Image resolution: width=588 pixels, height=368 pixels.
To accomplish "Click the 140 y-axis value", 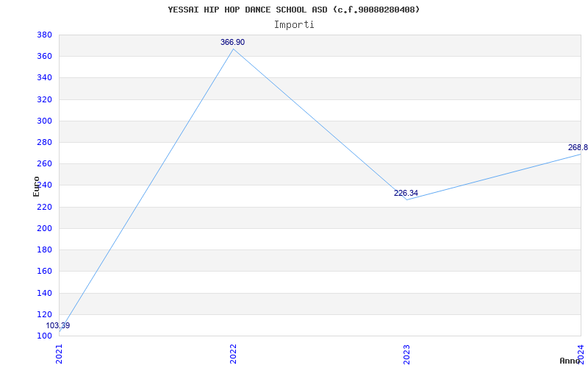I will (44, 293).
